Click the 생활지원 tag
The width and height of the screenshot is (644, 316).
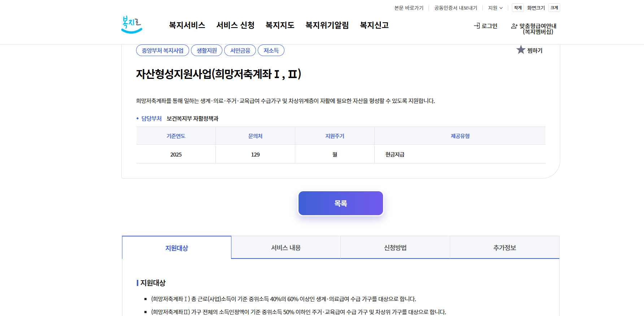tap(206, 50)
